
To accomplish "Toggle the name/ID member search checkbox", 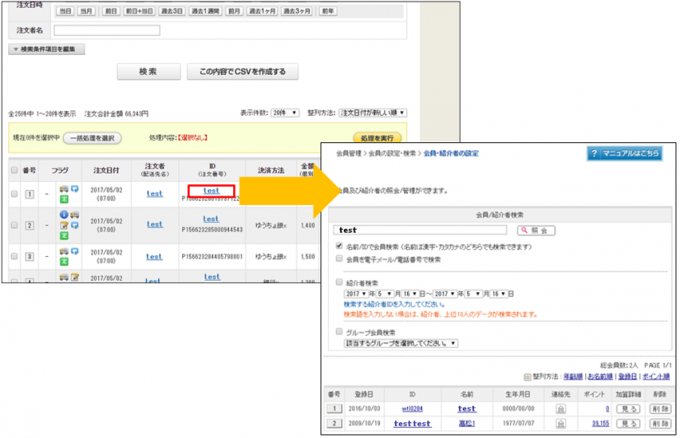I will tap(340, 244).
